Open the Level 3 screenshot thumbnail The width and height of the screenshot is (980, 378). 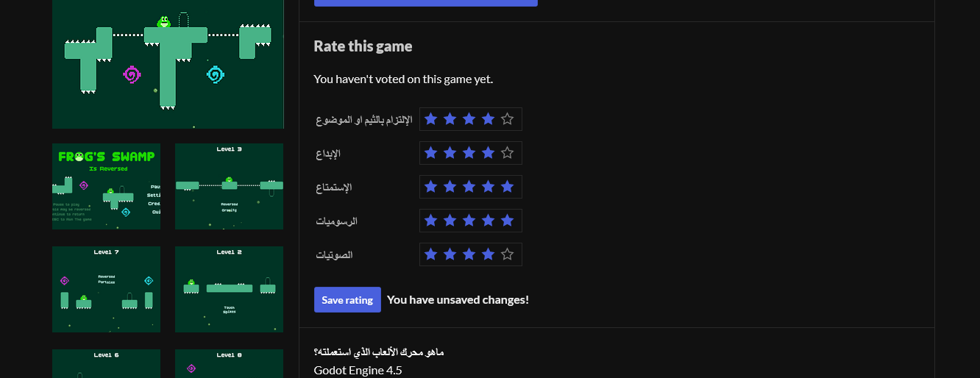pyautogui.click(x=229, y=186)
